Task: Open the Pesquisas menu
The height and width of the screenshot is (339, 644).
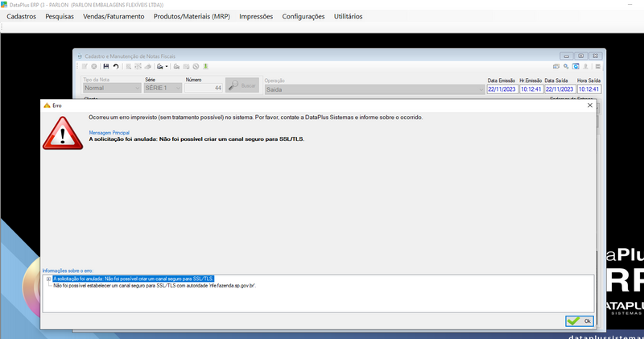Action: coord(60,16)
